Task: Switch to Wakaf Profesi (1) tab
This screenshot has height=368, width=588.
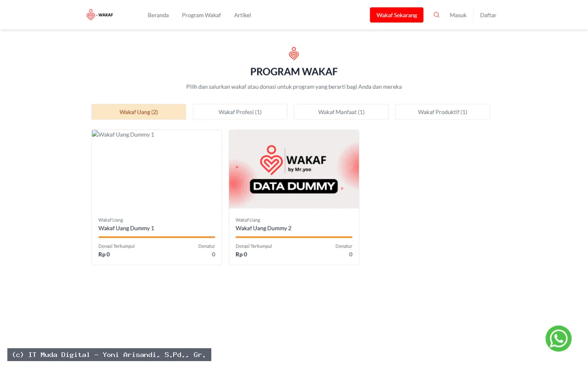Action: pyautogui.click(x=240, y=112)
